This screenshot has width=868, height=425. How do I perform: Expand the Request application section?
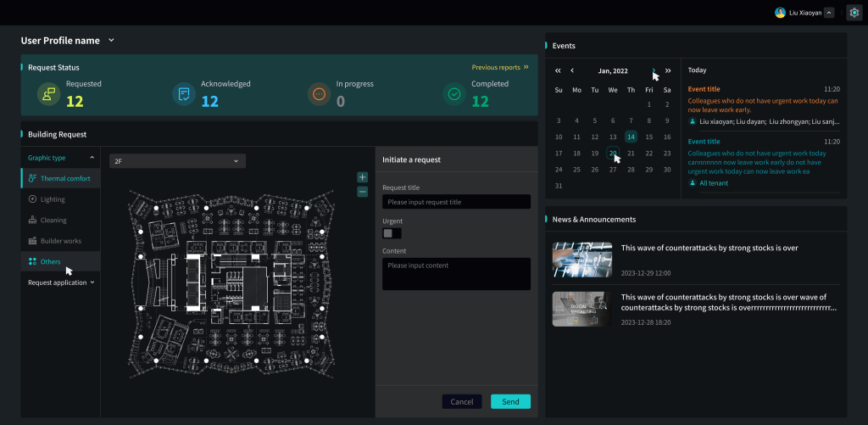[x=61, y=282]
